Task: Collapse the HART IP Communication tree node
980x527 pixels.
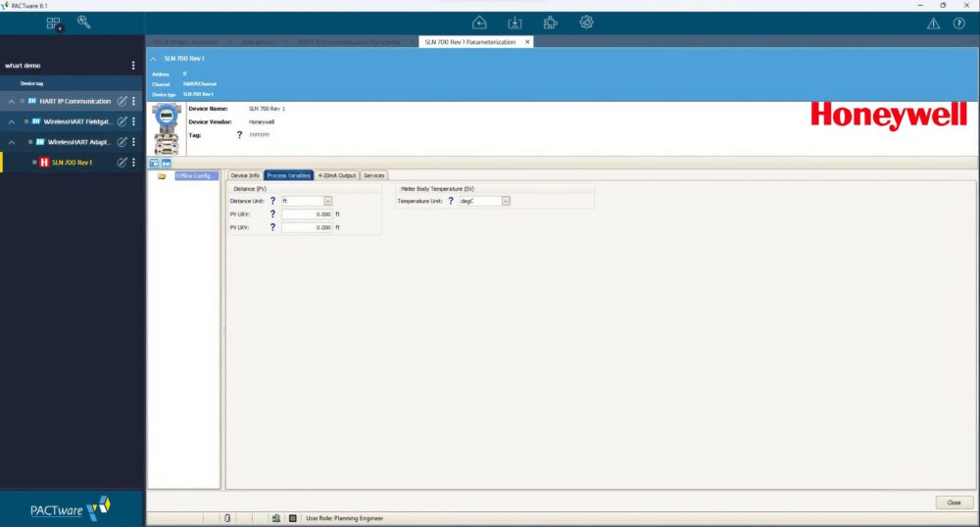Action: click(11, 101)
